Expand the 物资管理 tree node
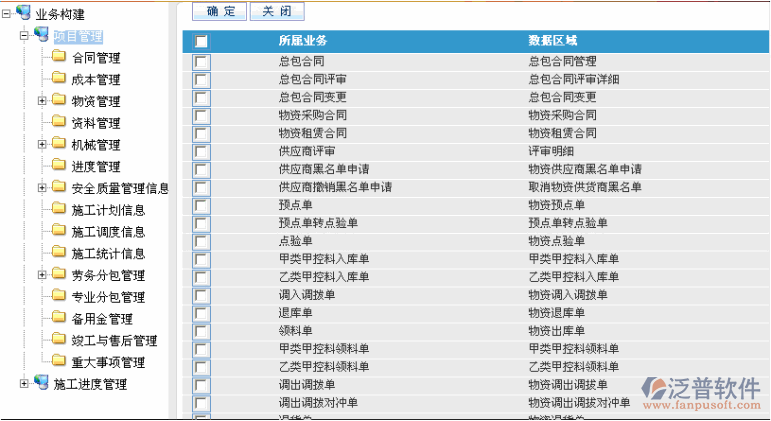 pos(42,101)
